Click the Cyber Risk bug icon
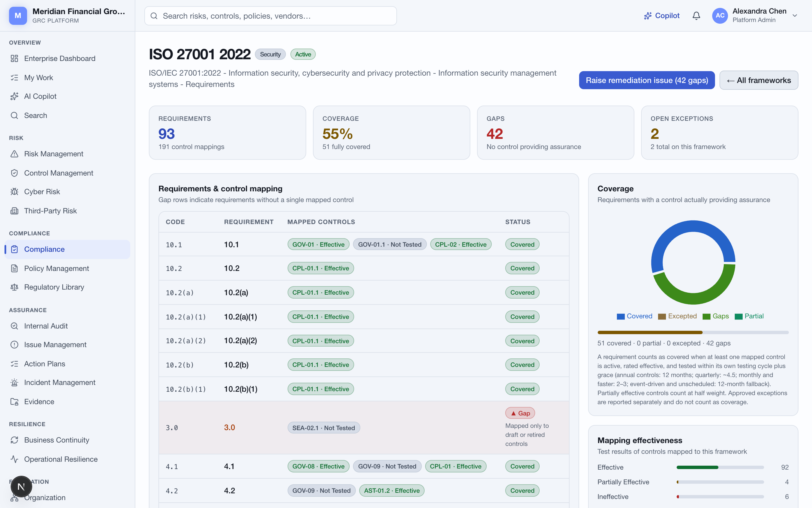Viewport: 812px width, 508px height. [x=14, y=192]
